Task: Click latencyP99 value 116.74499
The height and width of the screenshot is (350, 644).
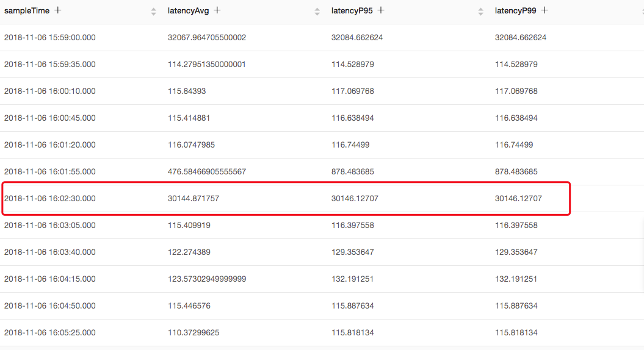Action: (514, 145)
